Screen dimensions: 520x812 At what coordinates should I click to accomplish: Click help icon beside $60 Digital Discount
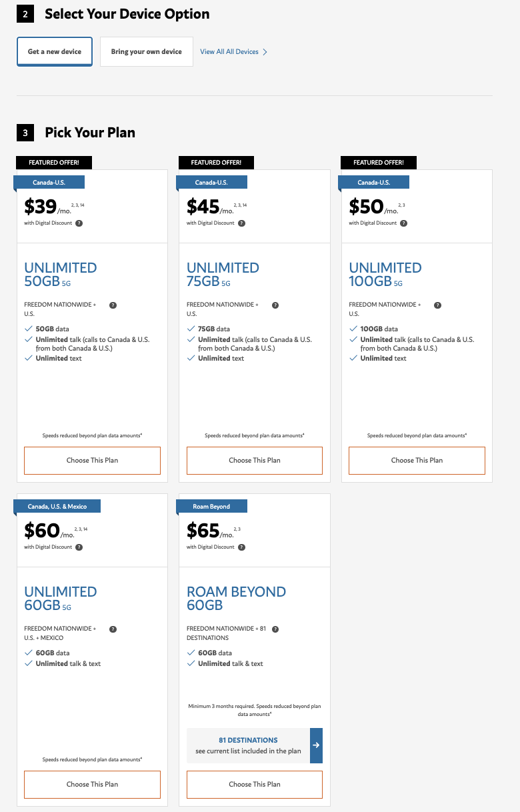pyautogui.click(x=79, y=547)
